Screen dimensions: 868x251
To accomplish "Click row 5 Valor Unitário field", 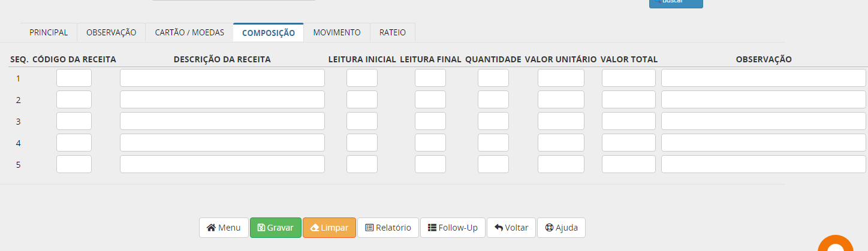I will click(x=560, y=164).
